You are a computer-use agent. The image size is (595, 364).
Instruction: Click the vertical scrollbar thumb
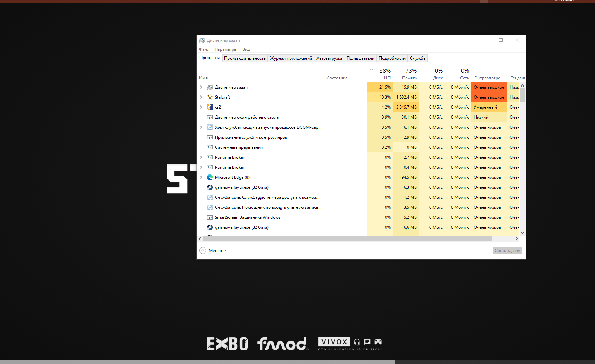[x=523, y=95]
